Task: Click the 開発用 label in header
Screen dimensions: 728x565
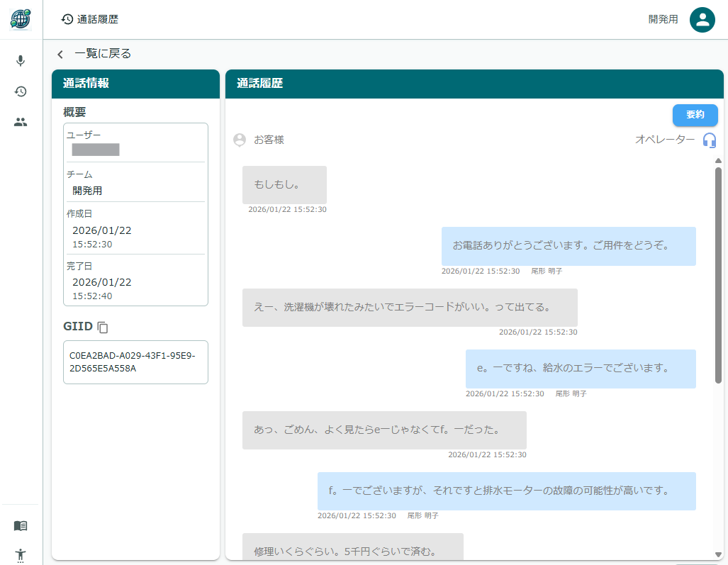Action: (663, 20)
